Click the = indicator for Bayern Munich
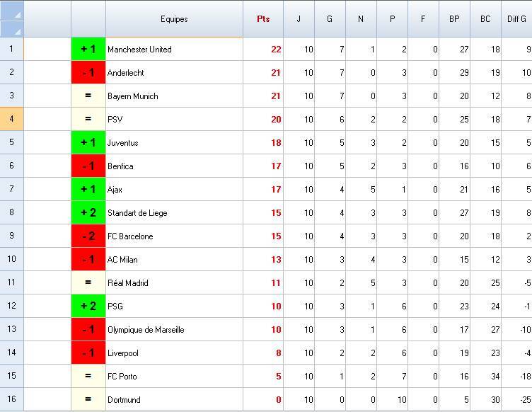Viewport: 532px width, 412px height. (88, 96)
